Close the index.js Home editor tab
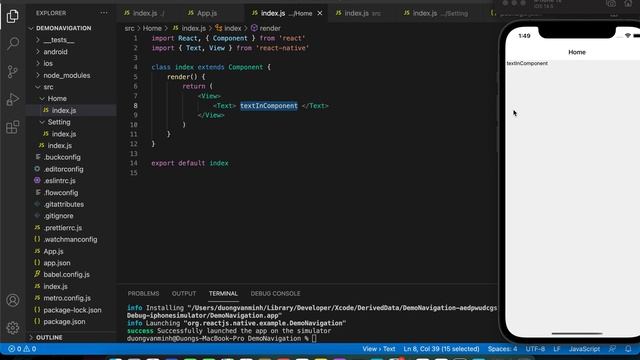Viewport: 640px width, 360px height. click(x=320, y=13)
